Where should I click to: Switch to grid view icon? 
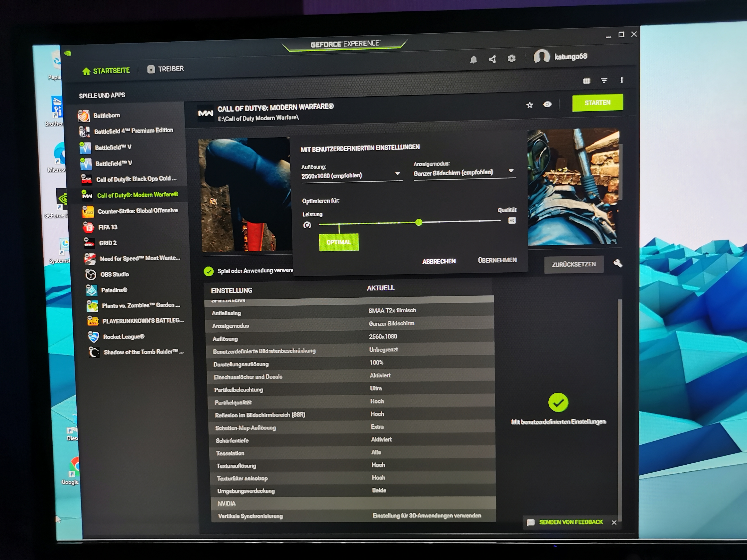pyautogui.click(x=587, y=81)
